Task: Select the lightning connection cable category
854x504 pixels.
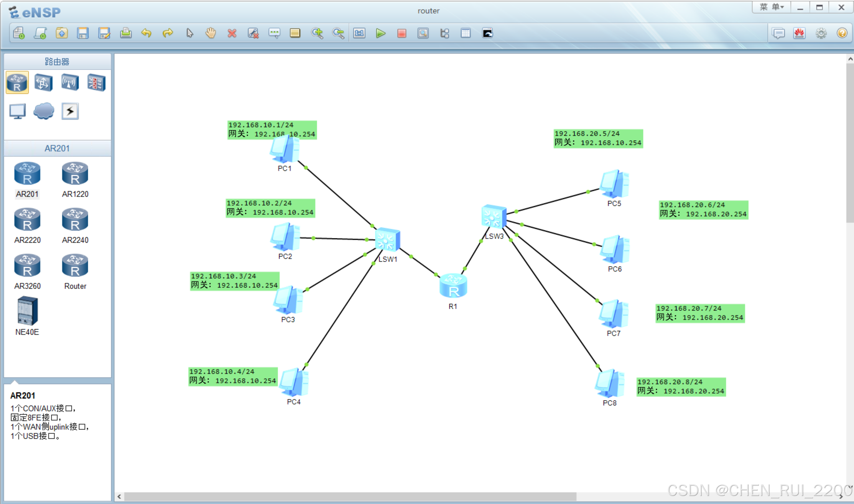Action: [70, 111]
